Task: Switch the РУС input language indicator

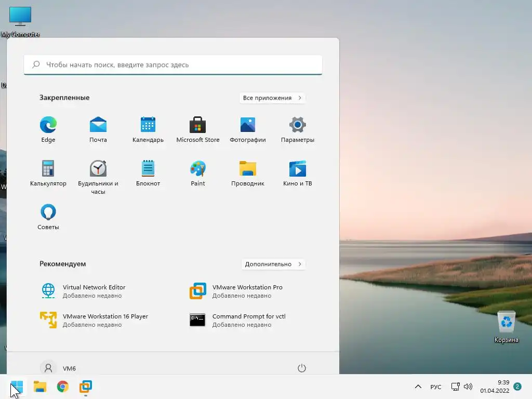Action: click(436, 387)
